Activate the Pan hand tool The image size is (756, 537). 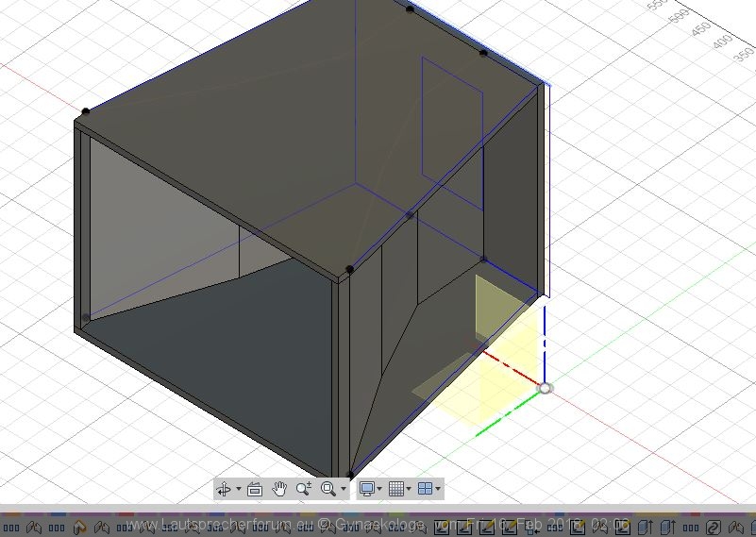(279, 489)
